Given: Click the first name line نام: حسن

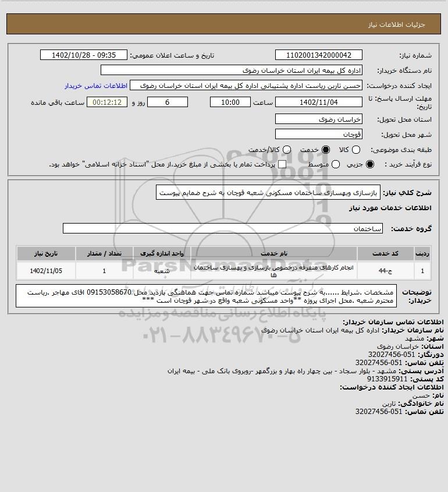Looking at the screenshot, I should pos(428,395).
